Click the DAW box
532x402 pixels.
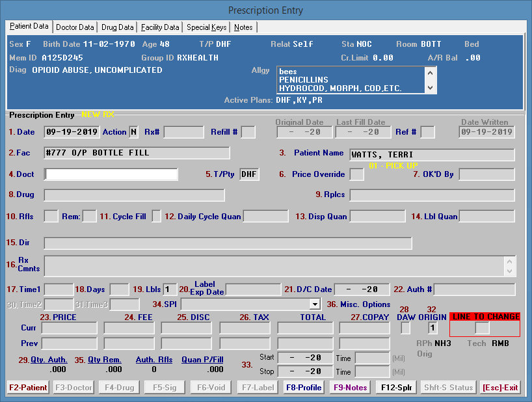coord(405,328)
